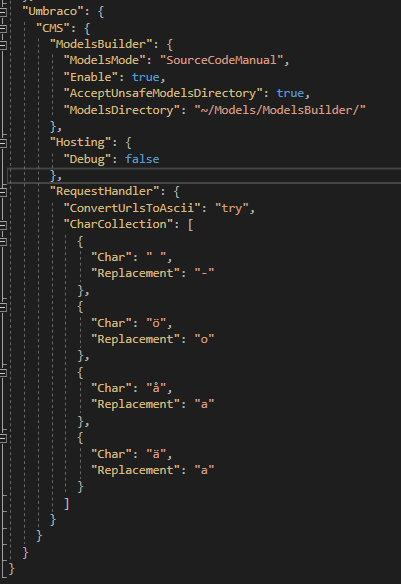Collapse the "RequestHandler" block fold marker
The image size is (401, 584).
pos(3,192)
